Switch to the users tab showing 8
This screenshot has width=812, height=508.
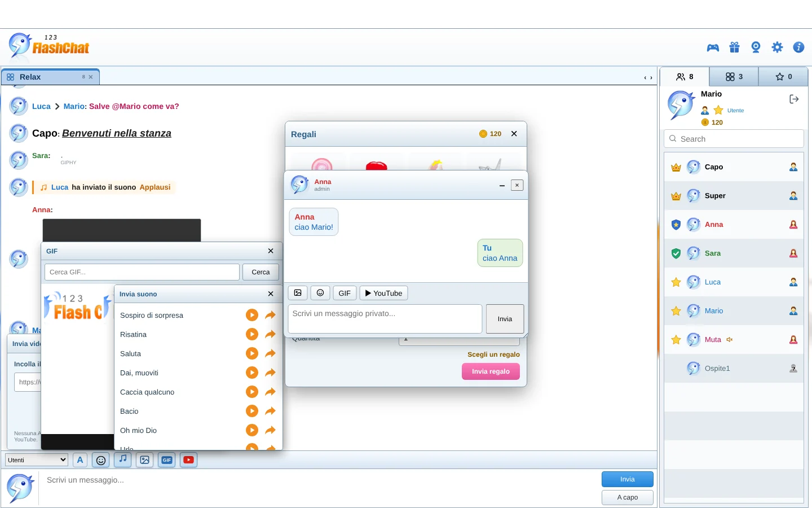click(x=685, y=77)
